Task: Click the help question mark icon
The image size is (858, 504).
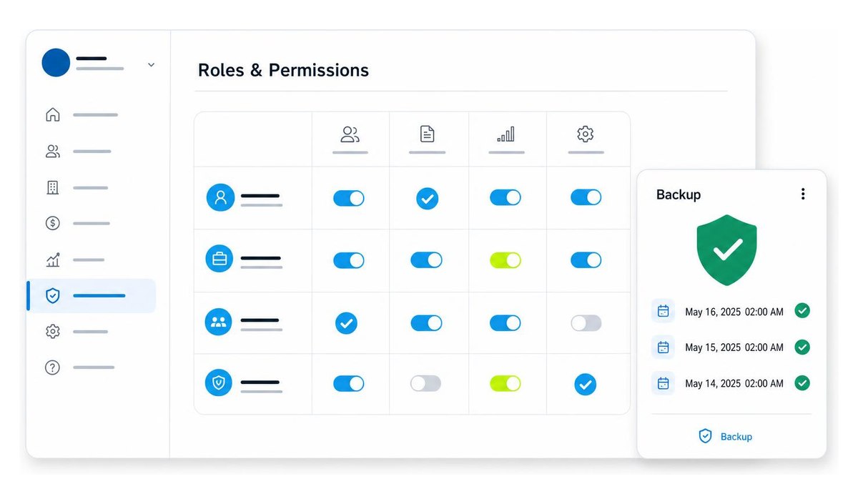Action: [x=53, y=367]
